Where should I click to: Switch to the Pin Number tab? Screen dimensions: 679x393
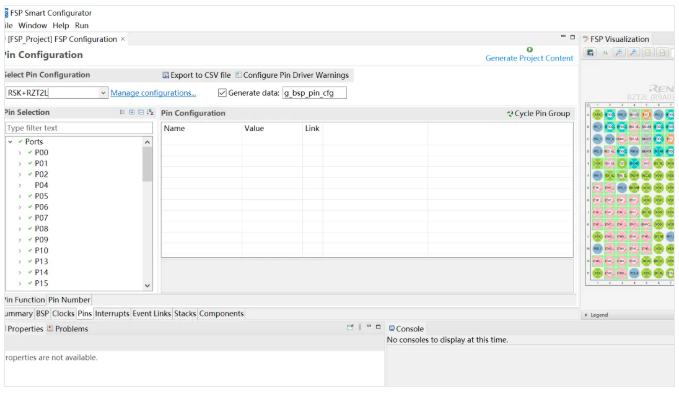pos(69,300)
